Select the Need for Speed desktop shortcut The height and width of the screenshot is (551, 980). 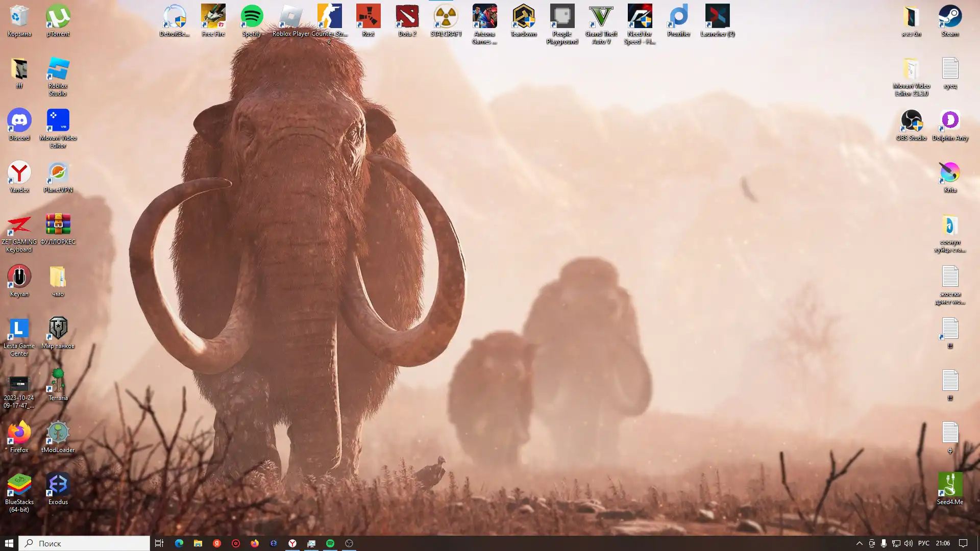640,24
